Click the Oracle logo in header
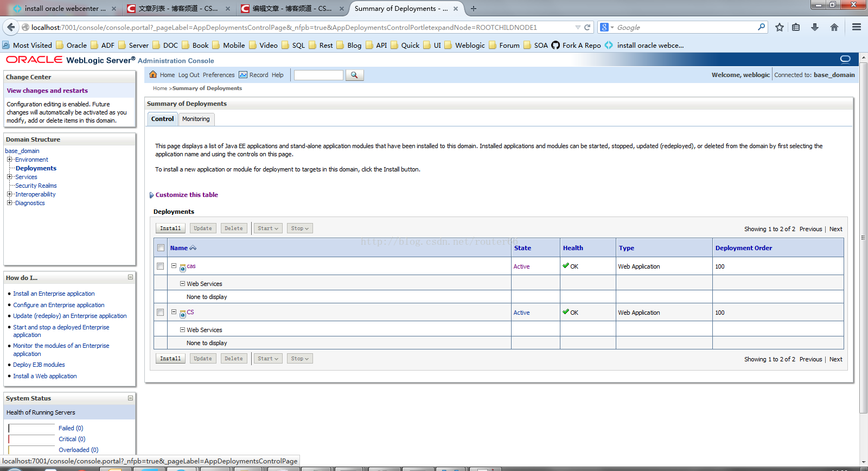 [x=34, y=60]
